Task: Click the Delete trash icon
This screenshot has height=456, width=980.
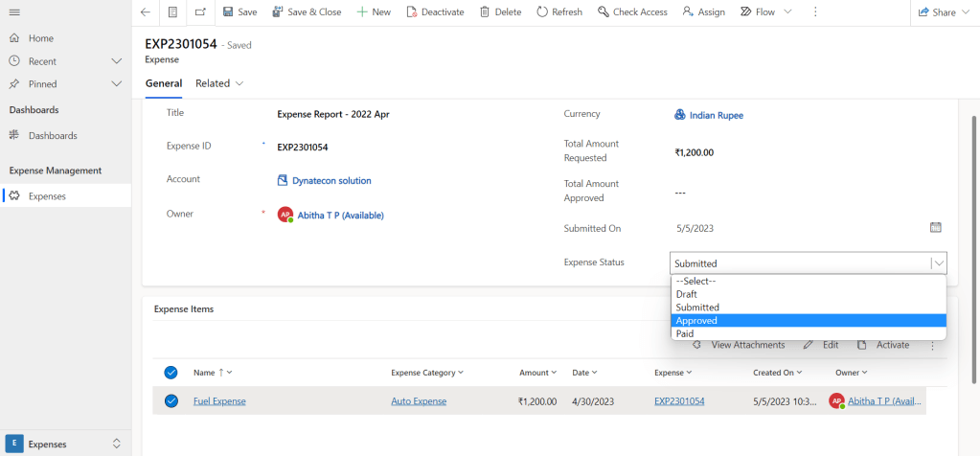Action: click(485, 11)
